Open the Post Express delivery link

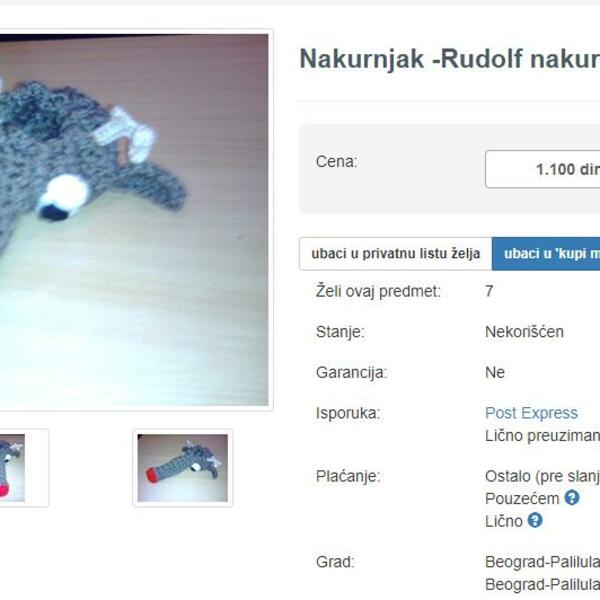coord(531,413)
